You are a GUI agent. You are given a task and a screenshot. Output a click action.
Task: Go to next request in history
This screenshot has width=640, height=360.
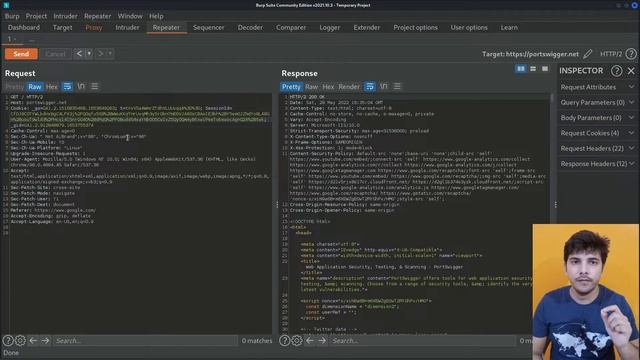click(x=100, y=53)
